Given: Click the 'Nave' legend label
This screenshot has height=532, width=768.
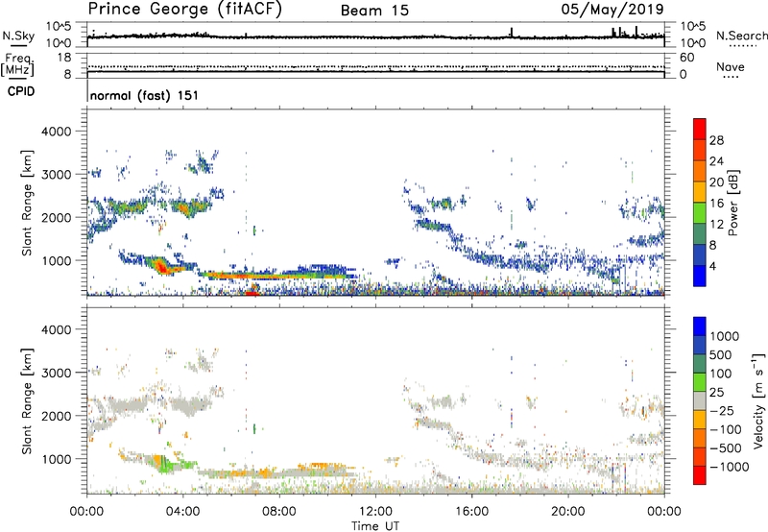Looking at the screenshot, I should click(x=731, y=67).
